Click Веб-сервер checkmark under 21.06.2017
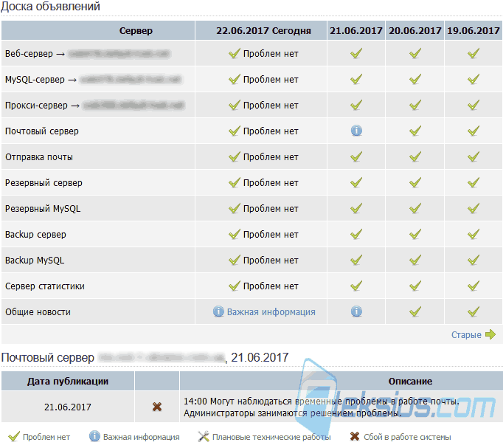503x448 pixels. click(x=356, y=53)
